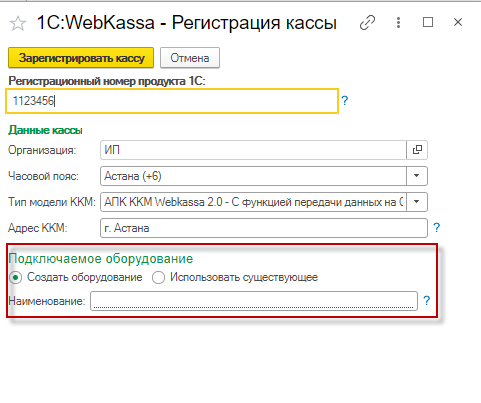Show help for Наименование field
The height and width of the screenshot is (403, 481).
[x=427, y=301]
